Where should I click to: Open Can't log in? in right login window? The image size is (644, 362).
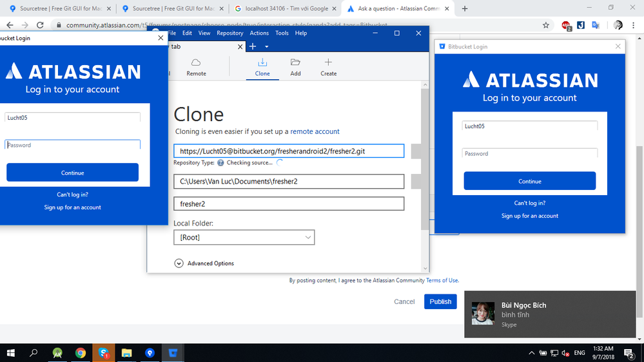pyautogui.click(x=529, y=203)
